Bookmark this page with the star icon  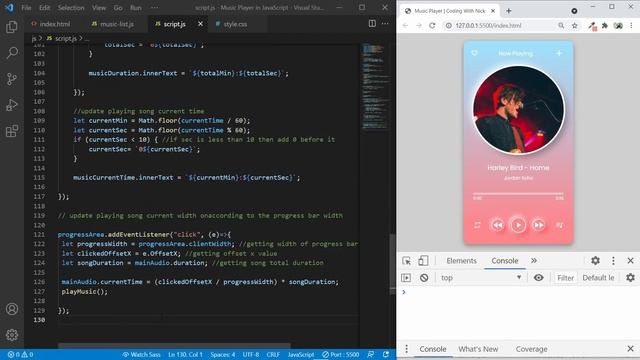pos(575,25)
